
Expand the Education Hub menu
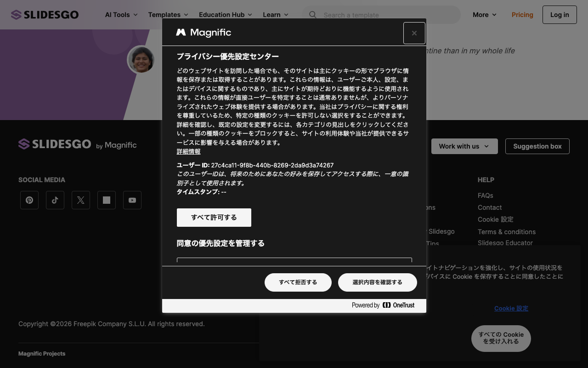[226, 15]
